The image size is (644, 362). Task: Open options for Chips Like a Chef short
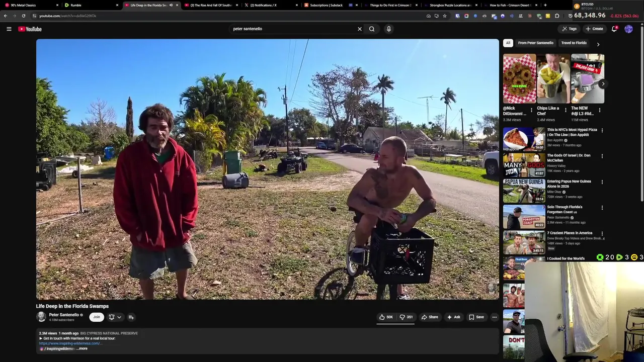point(566,110)
